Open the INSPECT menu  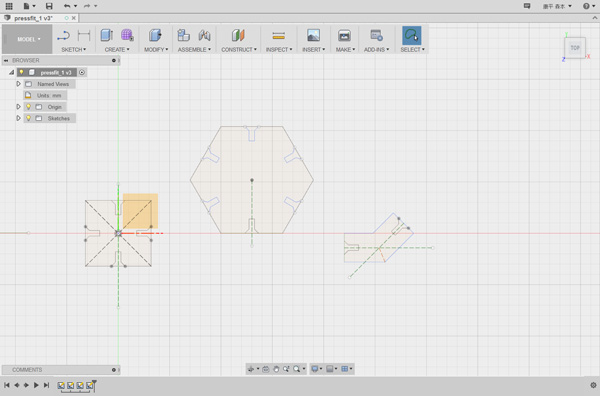tap(279, 49)
